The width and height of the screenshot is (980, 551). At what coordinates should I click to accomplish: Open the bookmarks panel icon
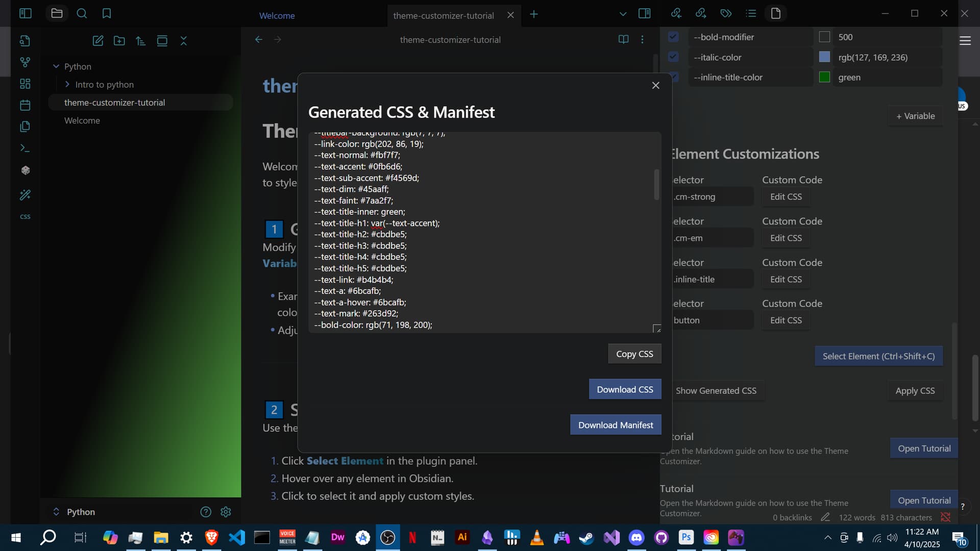click(x=107, y=13)
